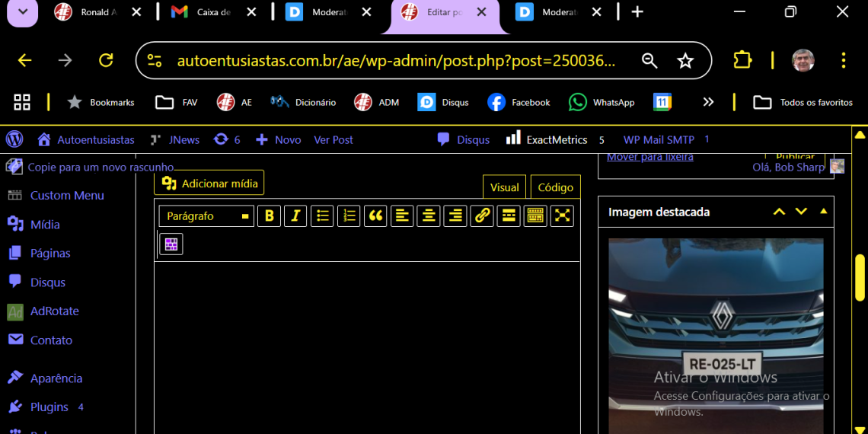
Task: Toggle the extra toolbar row
Action: click(535, 216)
